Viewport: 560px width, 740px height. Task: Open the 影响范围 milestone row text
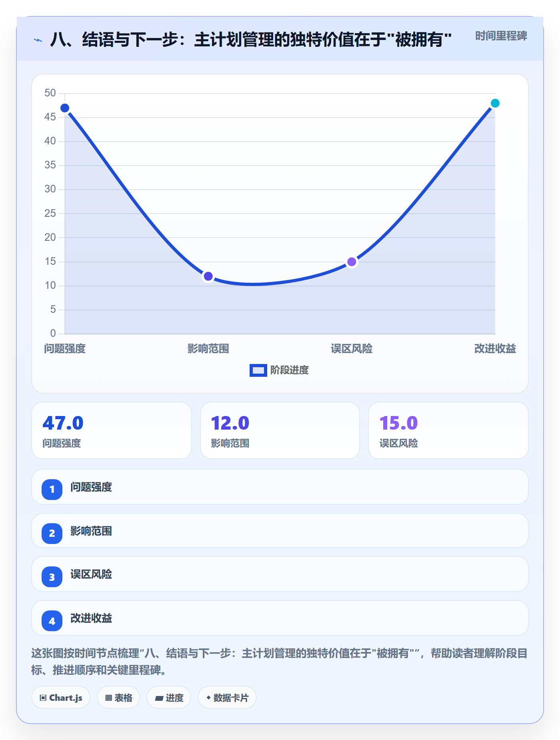pyautogui.click(x=91, y=531)
